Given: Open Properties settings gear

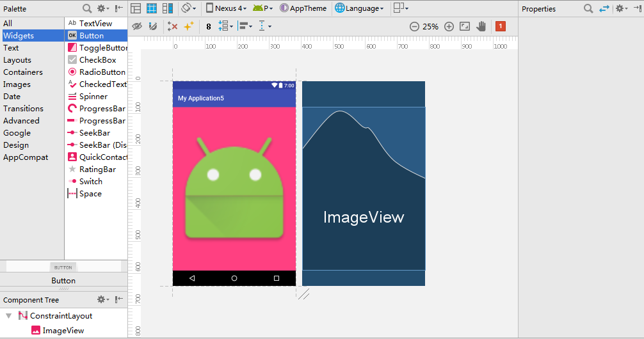Looking at the screenshot, I should [621, 8].
